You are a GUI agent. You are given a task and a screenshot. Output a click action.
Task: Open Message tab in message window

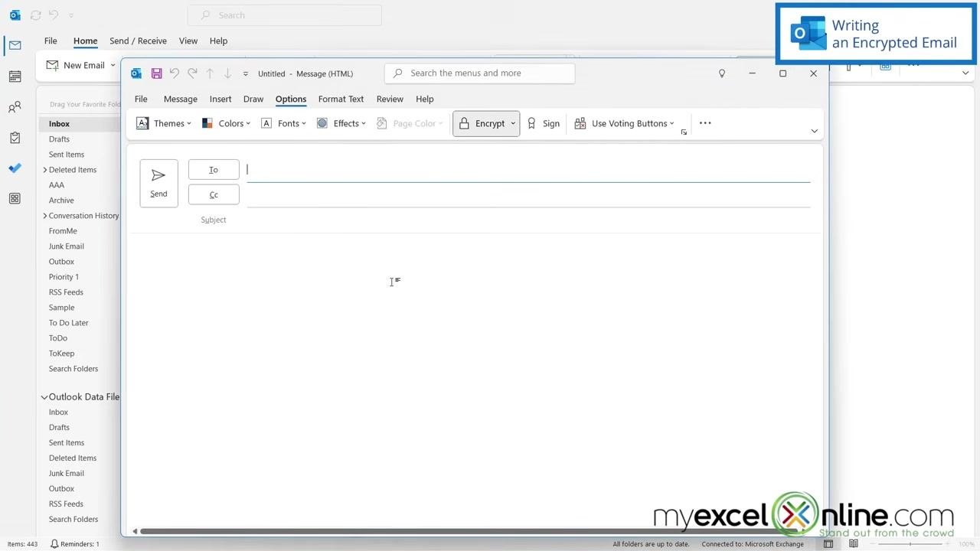coord(180,99)
